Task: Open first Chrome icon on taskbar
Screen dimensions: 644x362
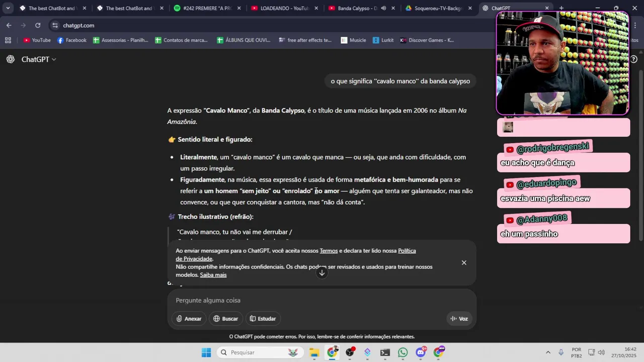Action: click(x=332, y=352)
